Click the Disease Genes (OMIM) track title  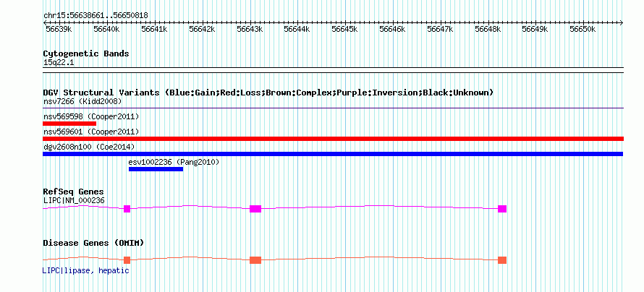pyautogui.click(x=93, y=243)
